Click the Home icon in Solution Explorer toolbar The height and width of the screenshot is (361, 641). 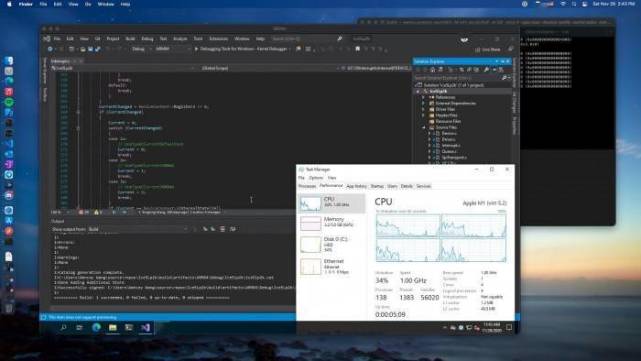tap(433, 70)
